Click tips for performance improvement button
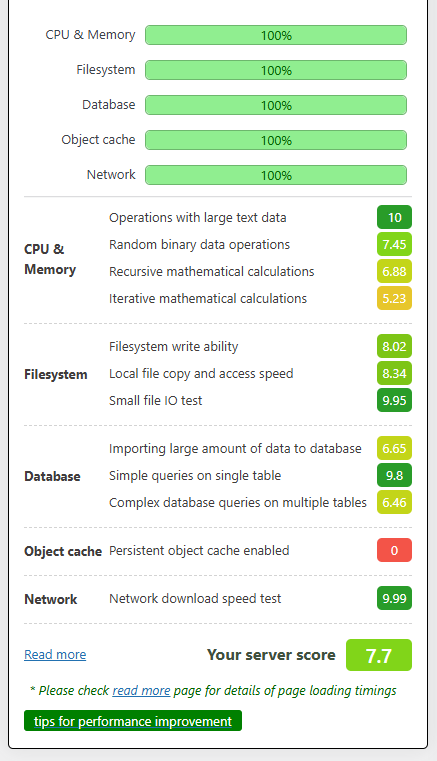Viewport: 437px width, 761px height. click(133, 721)
